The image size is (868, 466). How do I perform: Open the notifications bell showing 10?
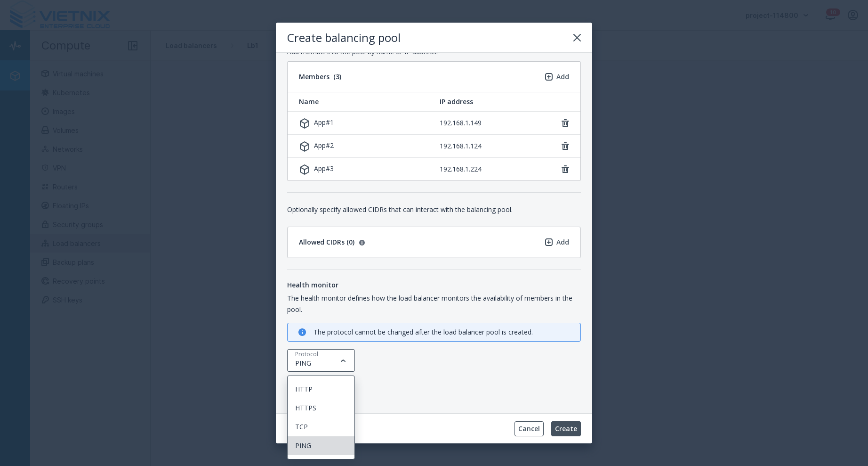point(831,15)
